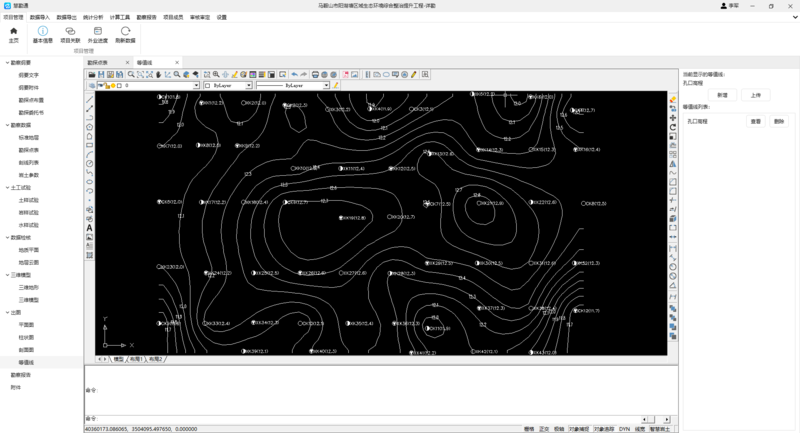Collapse the 土工试验 sidebar group
This screenshot has width=800, height=433.
coord(8,188)
